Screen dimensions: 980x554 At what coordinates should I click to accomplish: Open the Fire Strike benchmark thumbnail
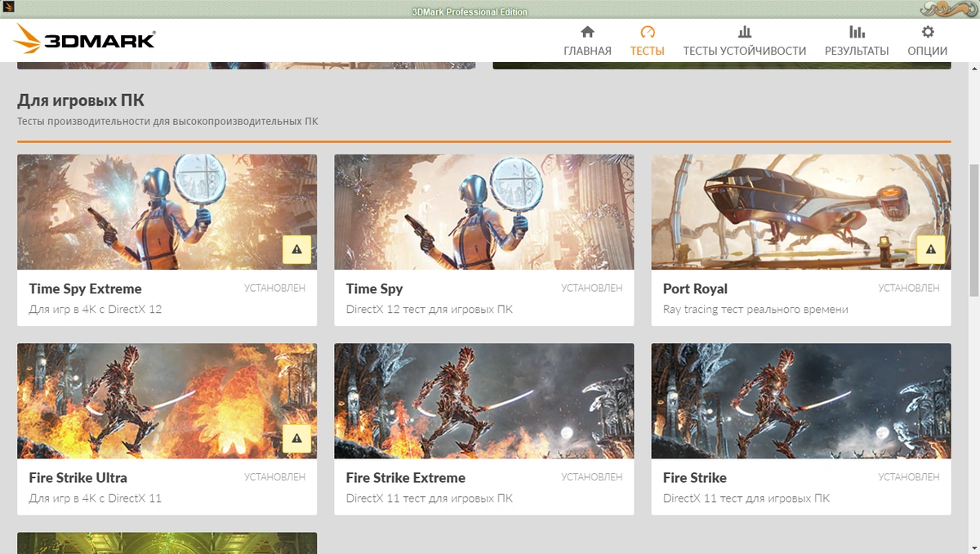coord(801,400)
